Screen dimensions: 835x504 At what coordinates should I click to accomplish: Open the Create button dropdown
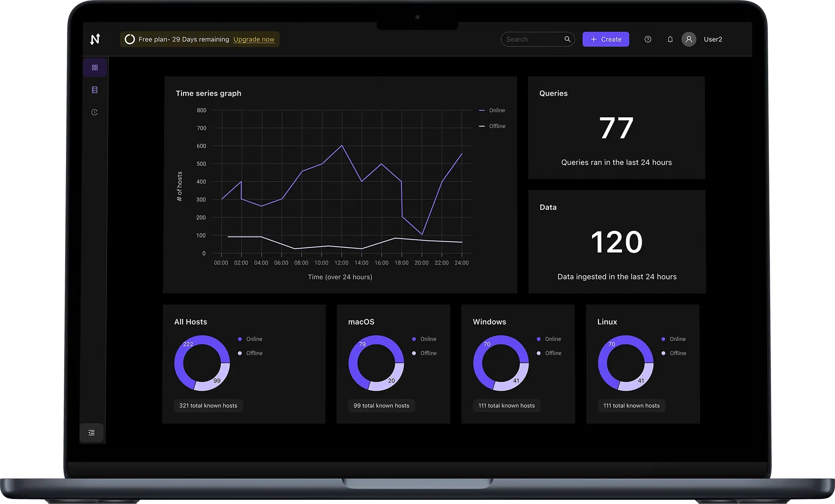(606, 39)
